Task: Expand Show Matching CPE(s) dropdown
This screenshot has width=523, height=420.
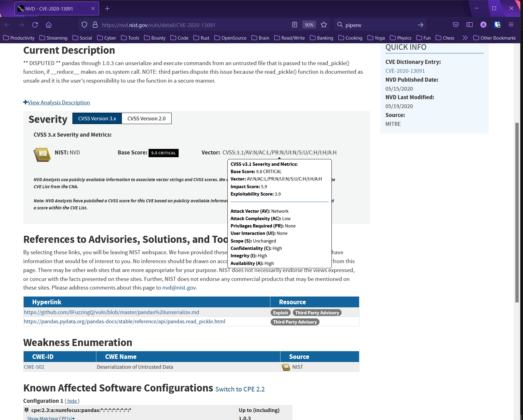Action: [x=51, y=418]
